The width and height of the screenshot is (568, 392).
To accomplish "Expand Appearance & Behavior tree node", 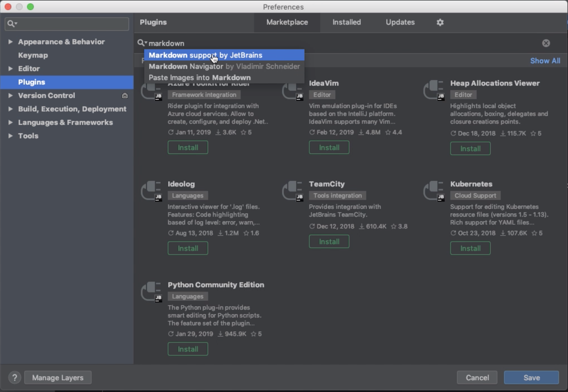I will pyautogui.click(x=10, y=42).
